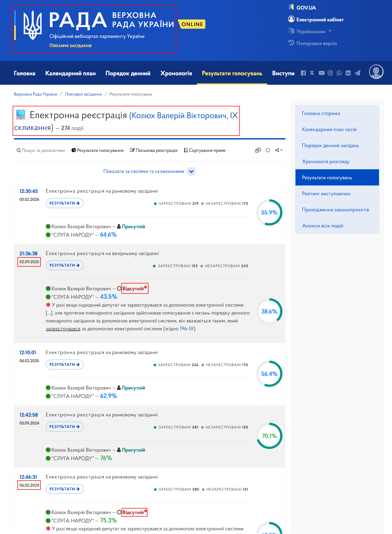This screenshot has height=534, width=392.
Task: Click the 12:10:01 timestamp
Action: tap(28, 352)
